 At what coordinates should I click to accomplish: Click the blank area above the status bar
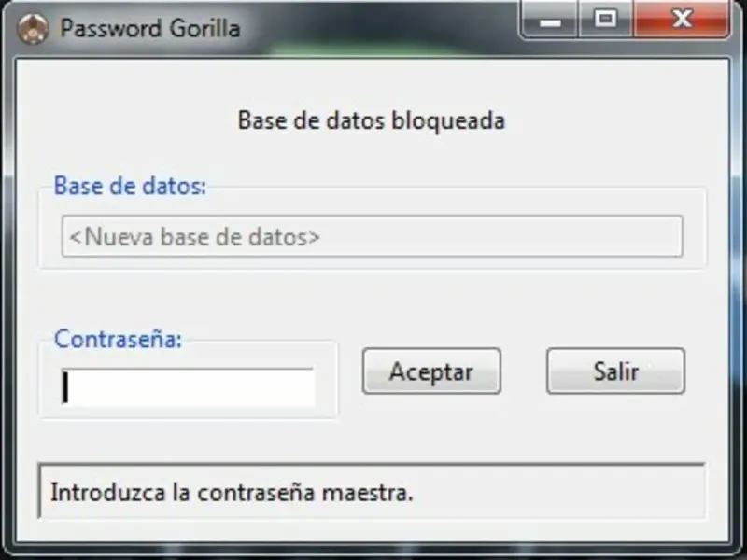[x=372, y=441]
